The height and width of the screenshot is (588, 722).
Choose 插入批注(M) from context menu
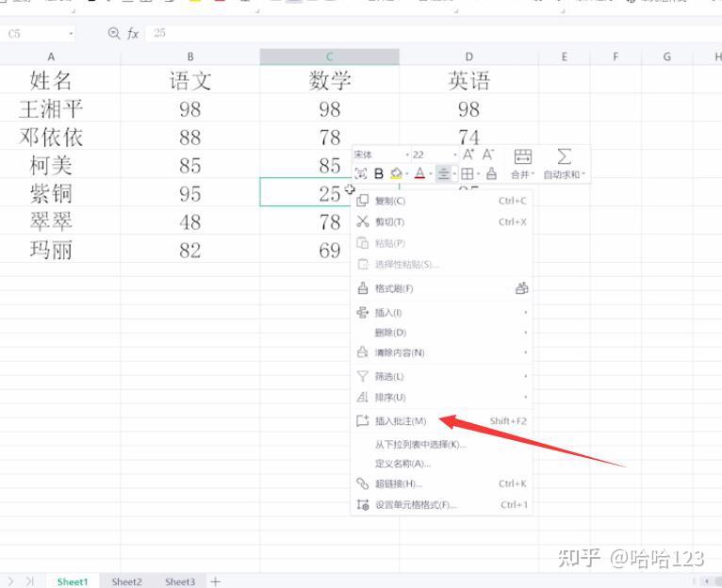coord(441,421)
